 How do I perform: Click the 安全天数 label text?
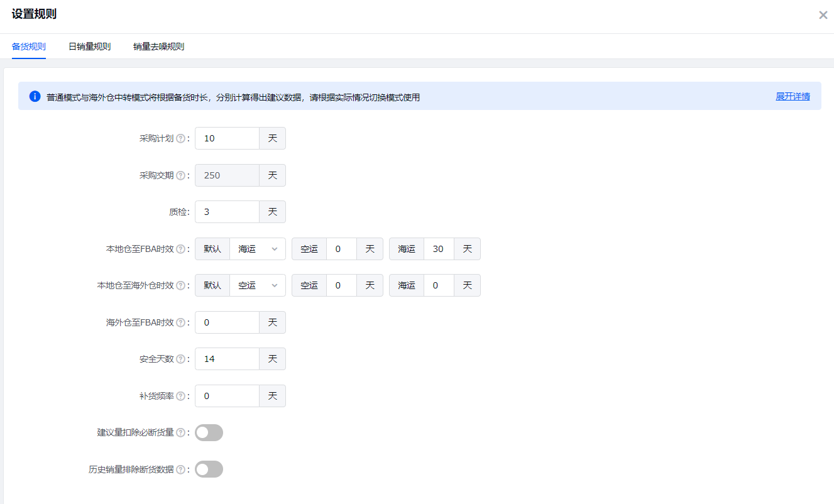tap(156, 359)
